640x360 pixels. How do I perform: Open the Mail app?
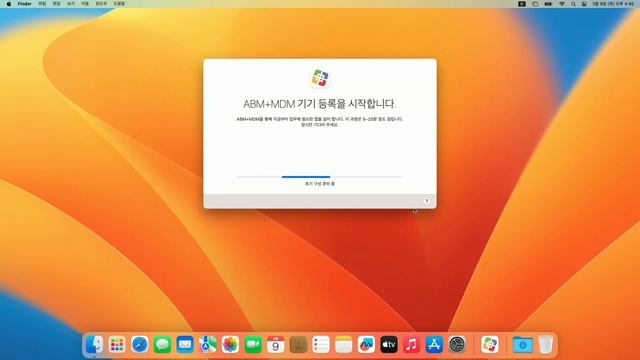coord(185,345)
